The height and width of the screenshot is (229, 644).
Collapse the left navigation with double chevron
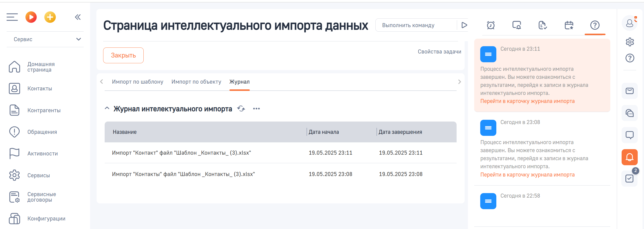[78, 17]
